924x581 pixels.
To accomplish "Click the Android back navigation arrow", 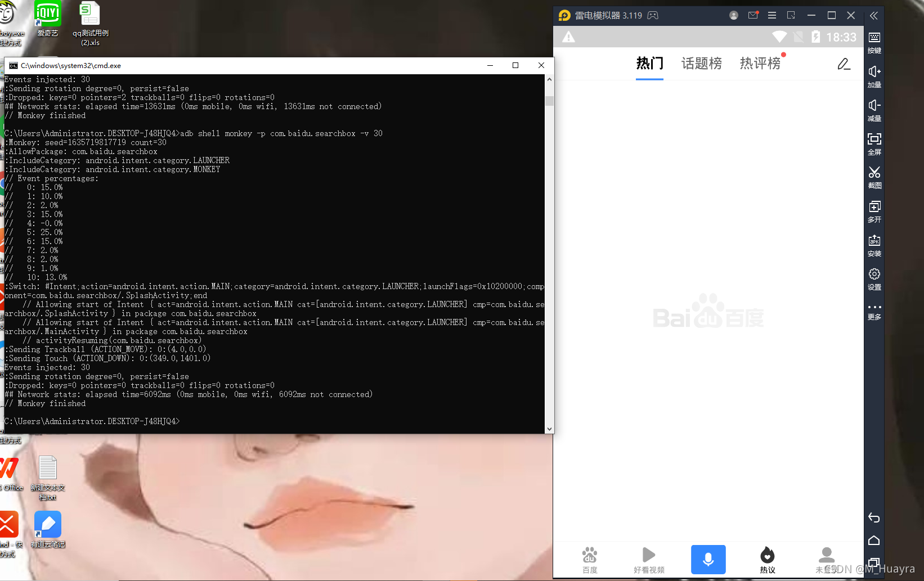I will [x=874, y=517].
